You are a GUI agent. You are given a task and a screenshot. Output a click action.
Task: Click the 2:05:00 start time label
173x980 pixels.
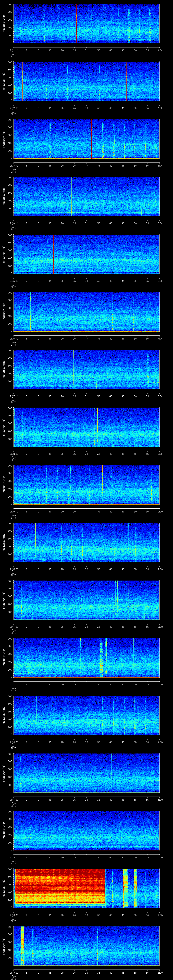[x=14, y=281]
